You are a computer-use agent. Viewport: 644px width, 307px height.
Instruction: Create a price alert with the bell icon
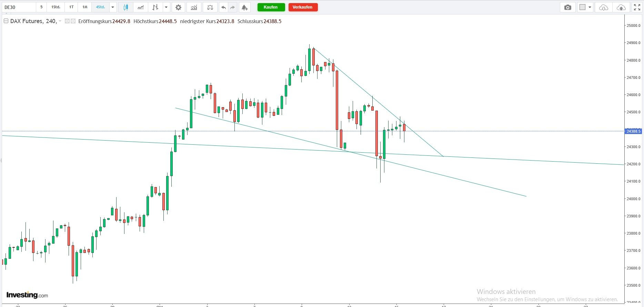(x=244, y=7)
